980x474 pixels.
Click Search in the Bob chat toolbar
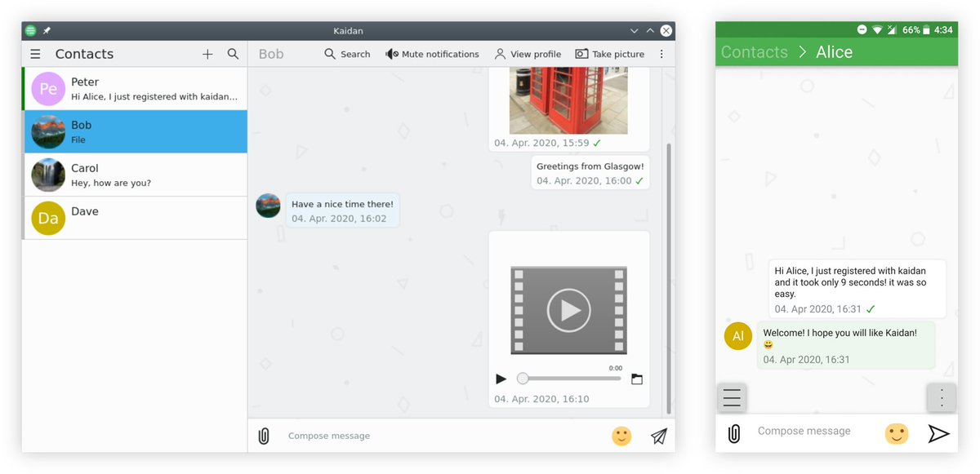(x=347, y=54)
